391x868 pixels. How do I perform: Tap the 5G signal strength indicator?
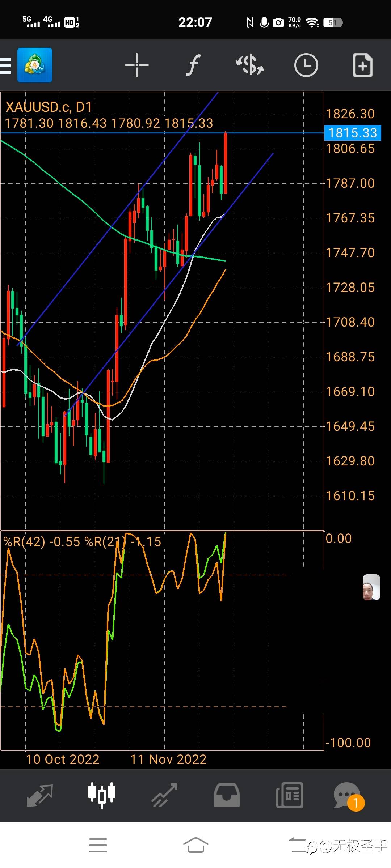coord(31,22)
